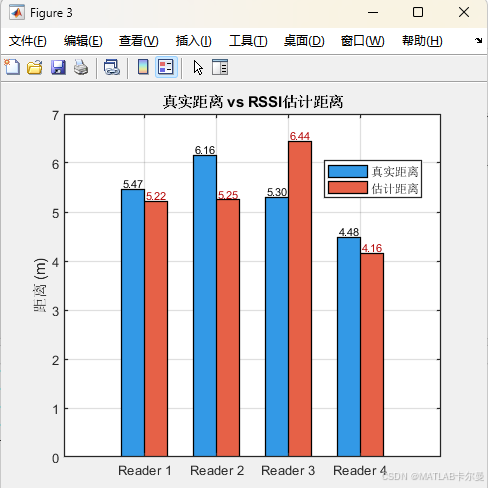The image size is (488, 488).
Task: Click the dock figure arrow in the menu bar
Action: pyautogui.click(x=478, y=40)
